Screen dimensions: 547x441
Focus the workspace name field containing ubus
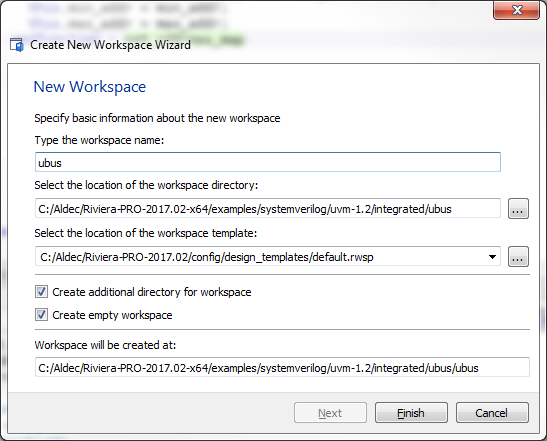268,162
